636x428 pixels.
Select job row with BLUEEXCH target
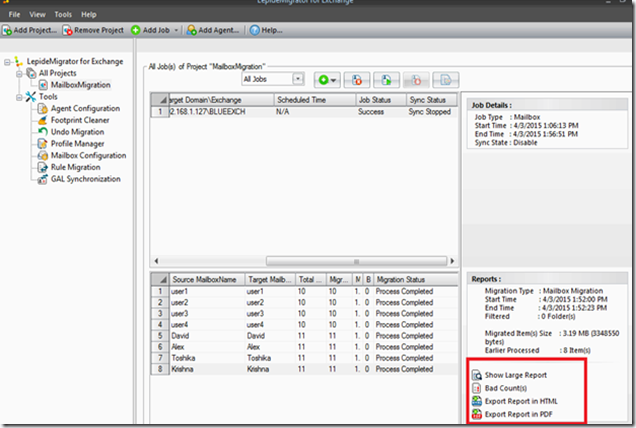(304, 112)
